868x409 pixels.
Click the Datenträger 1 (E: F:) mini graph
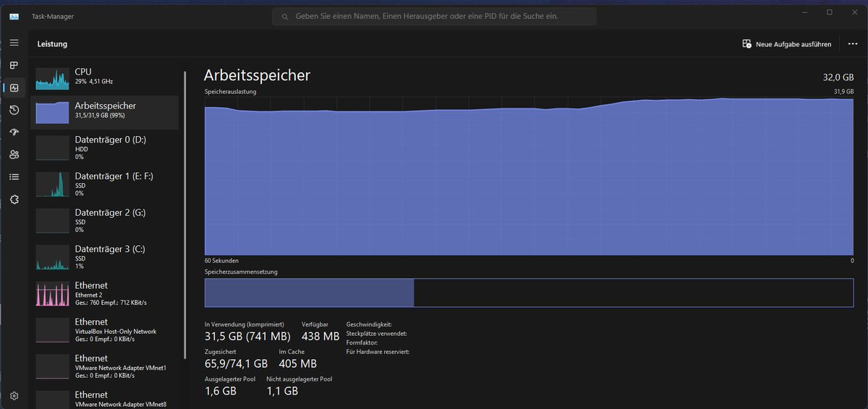point(52,185)
